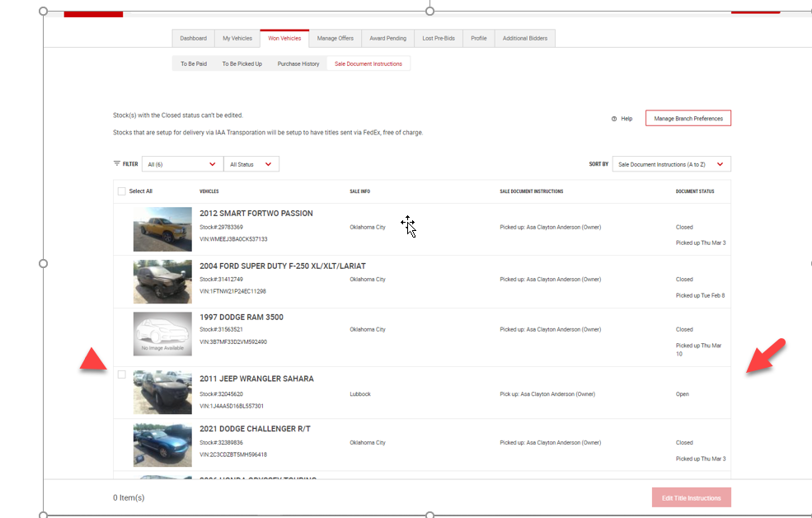Open the Dashboard tab
Viewport: 812px width, 518px height.
(194, 39)
